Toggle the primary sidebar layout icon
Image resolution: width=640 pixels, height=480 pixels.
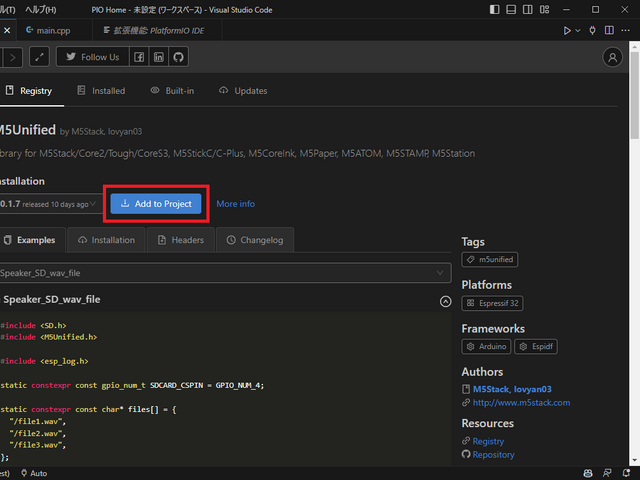(494, 9)
